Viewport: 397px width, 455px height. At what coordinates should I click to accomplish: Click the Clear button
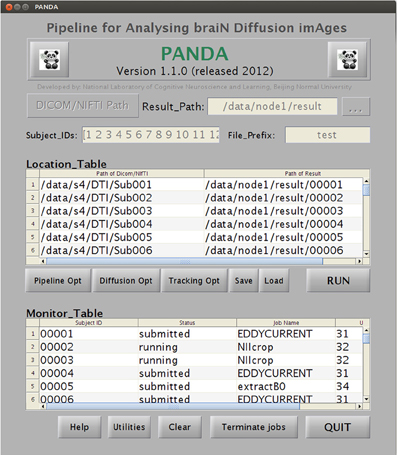(x=180, y=427)
